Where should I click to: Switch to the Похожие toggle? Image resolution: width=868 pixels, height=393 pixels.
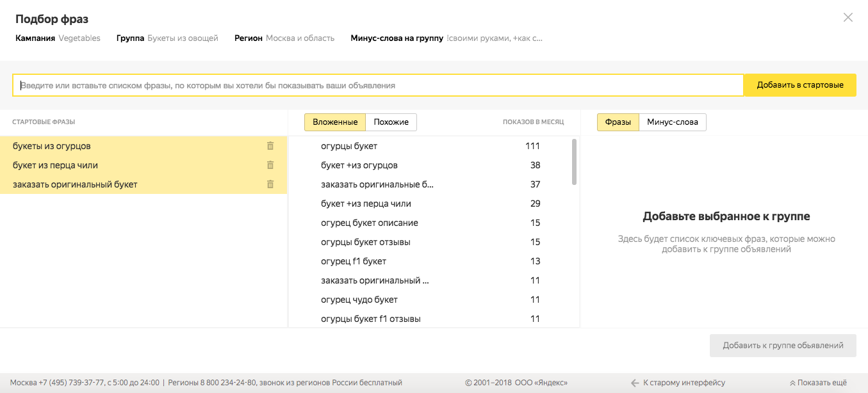click(x=391, y=122)
